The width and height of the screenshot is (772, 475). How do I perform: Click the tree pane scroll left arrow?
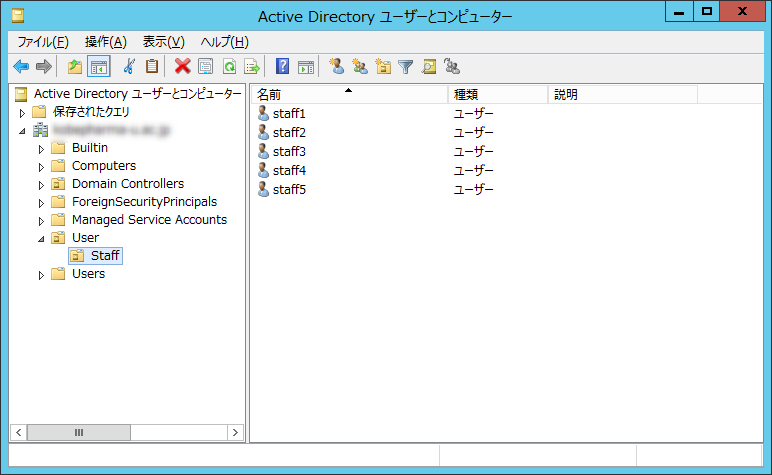(x=19, y=433)
